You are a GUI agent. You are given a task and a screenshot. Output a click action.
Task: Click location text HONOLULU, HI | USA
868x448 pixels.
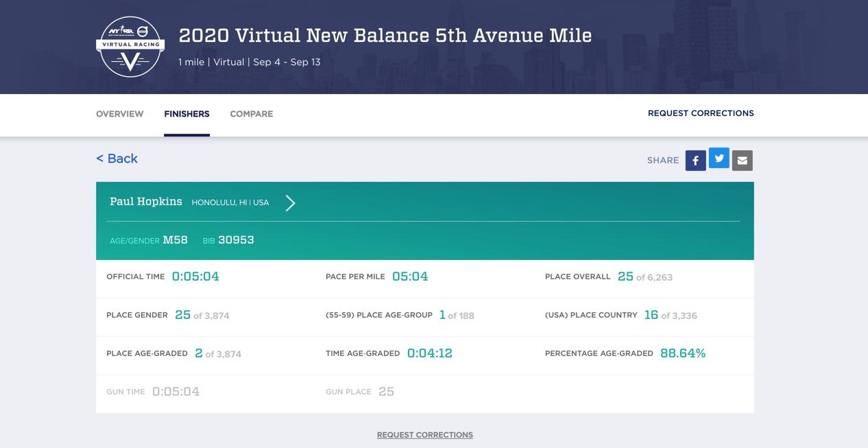pos(230,203)
